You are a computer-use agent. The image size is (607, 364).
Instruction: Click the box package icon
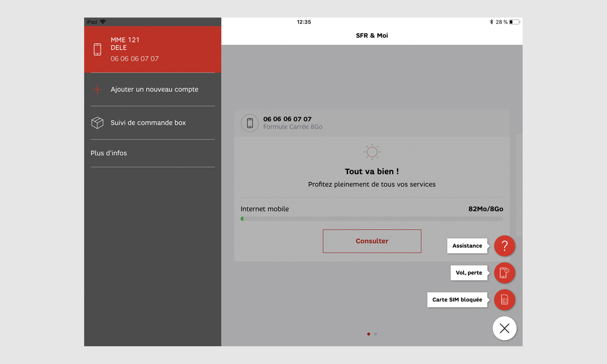[x=97, y=123]
